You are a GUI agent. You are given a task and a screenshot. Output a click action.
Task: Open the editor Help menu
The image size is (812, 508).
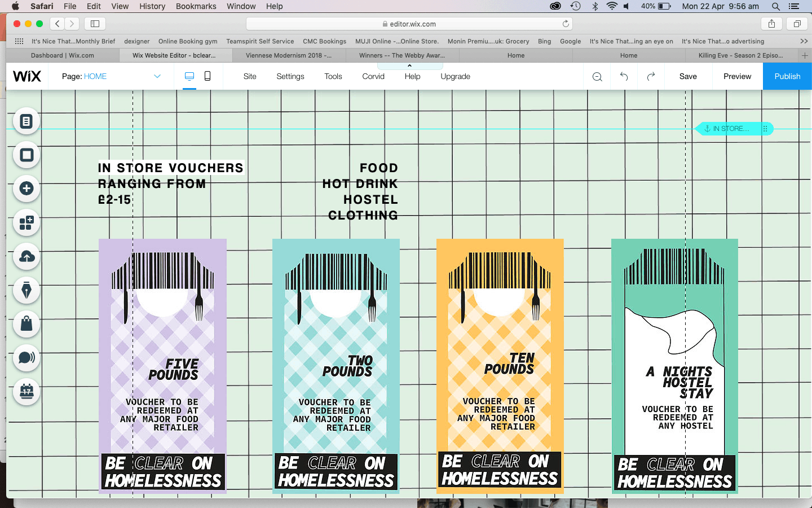[412, 76]
